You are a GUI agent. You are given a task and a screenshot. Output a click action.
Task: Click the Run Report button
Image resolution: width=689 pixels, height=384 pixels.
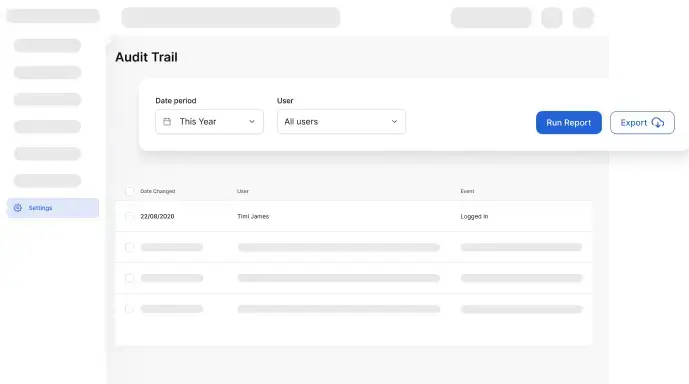pyautogui.click(x=569, y=123)
